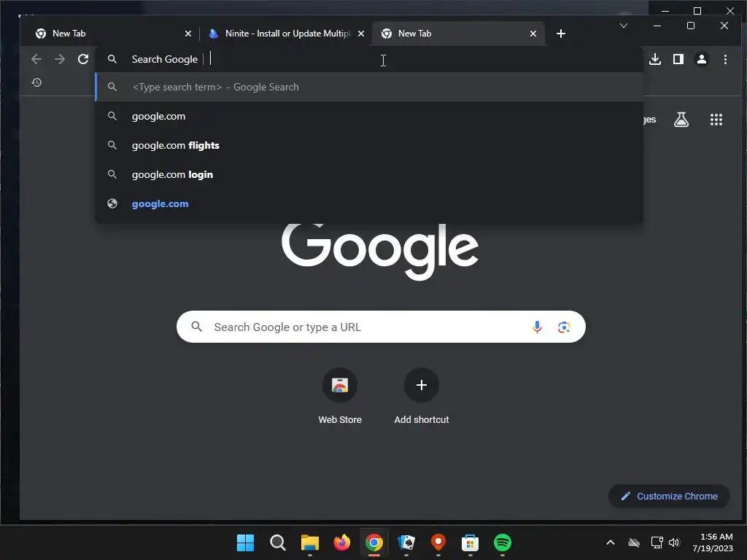Screen dimensions: 747x560
Task: Click the network tray icon
Action: pos(657,542)
